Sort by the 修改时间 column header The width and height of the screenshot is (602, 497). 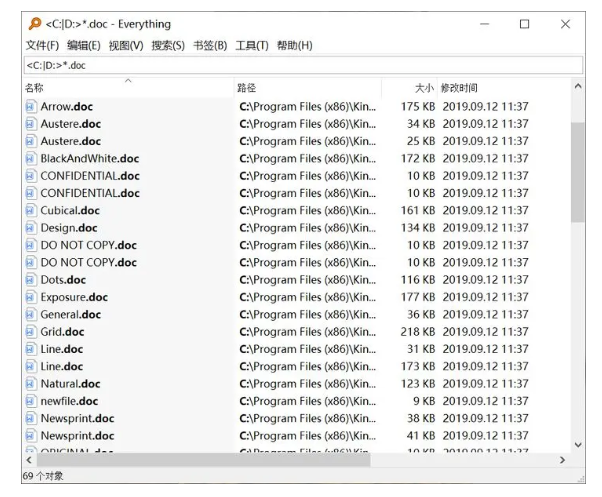504,88
